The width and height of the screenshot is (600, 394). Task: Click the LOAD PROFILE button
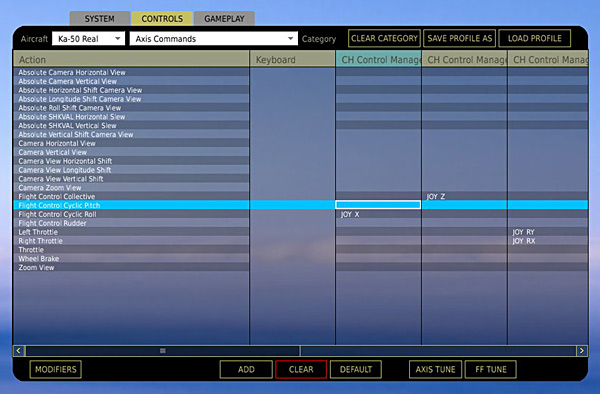[535, 38]
